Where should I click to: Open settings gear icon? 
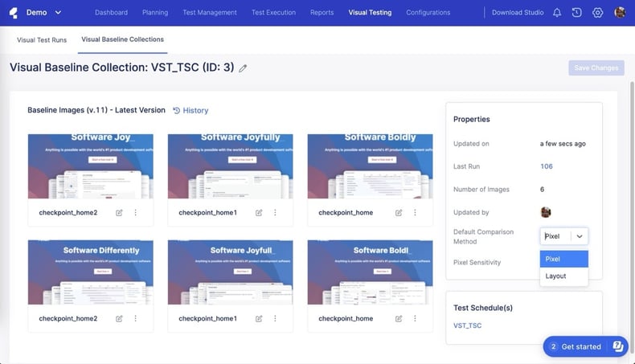598,13
